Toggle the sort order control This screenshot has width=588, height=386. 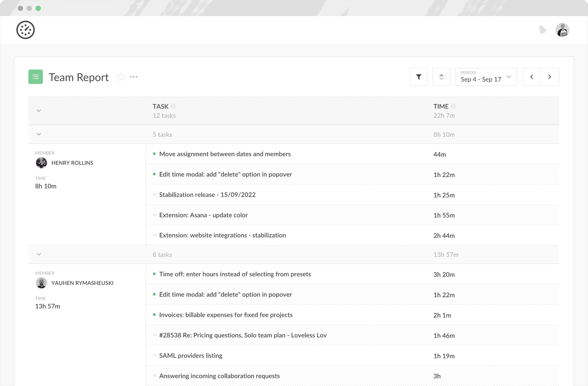coord(441,77)
